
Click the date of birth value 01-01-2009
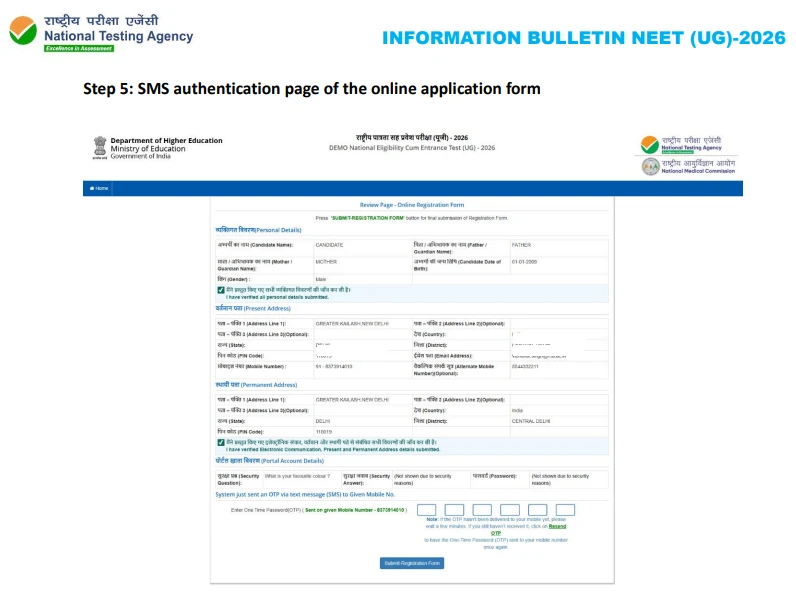click(x=524, y=262)
